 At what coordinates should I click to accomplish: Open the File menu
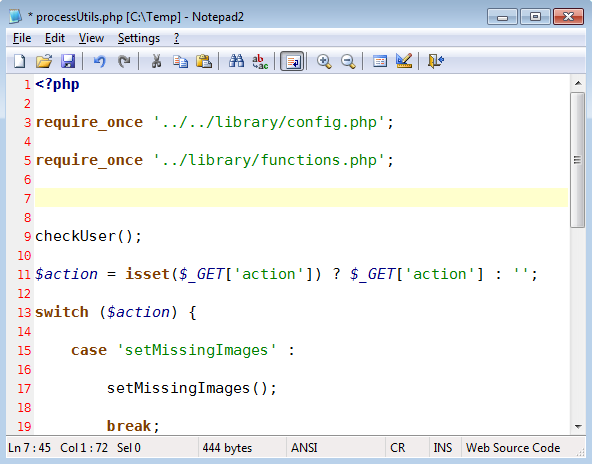22,38
